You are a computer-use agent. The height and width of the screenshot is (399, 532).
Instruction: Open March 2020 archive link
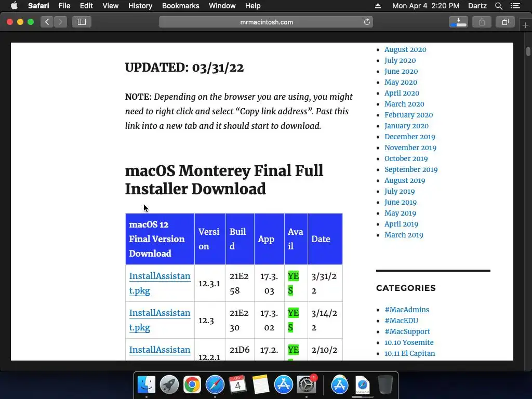[404, 104]
